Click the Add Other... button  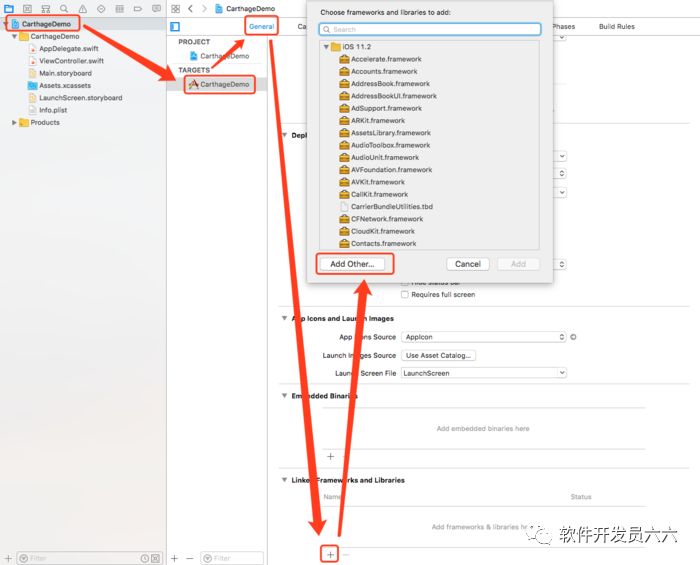pyautogui.click(x=352, y=264)
